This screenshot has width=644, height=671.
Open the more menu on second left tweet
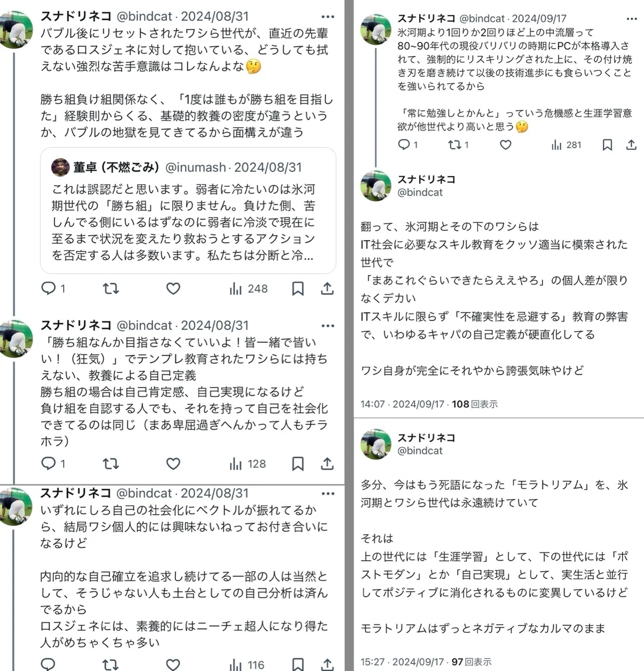pyautogui.click(x=327, y=326)
